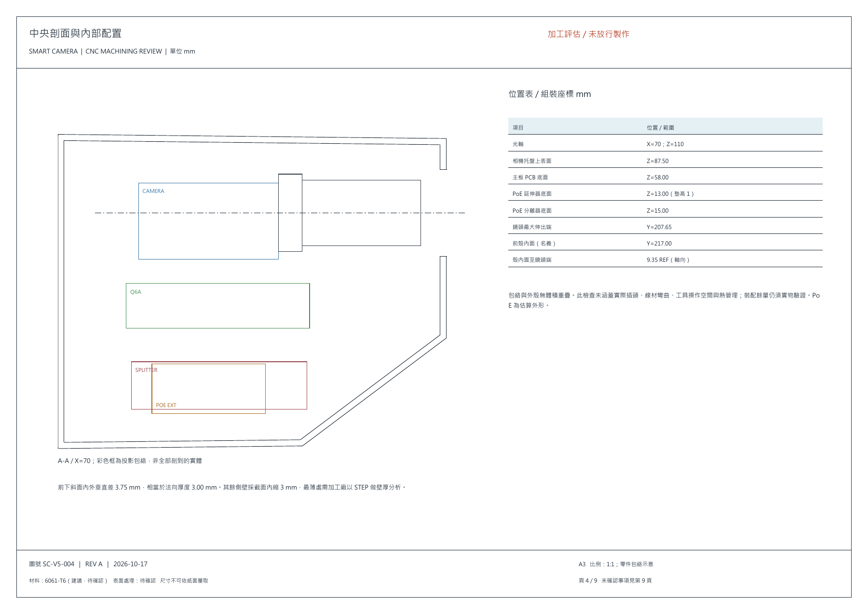
Task: Select the 主板 PCB 底面 row label
Action: point(530,177)
